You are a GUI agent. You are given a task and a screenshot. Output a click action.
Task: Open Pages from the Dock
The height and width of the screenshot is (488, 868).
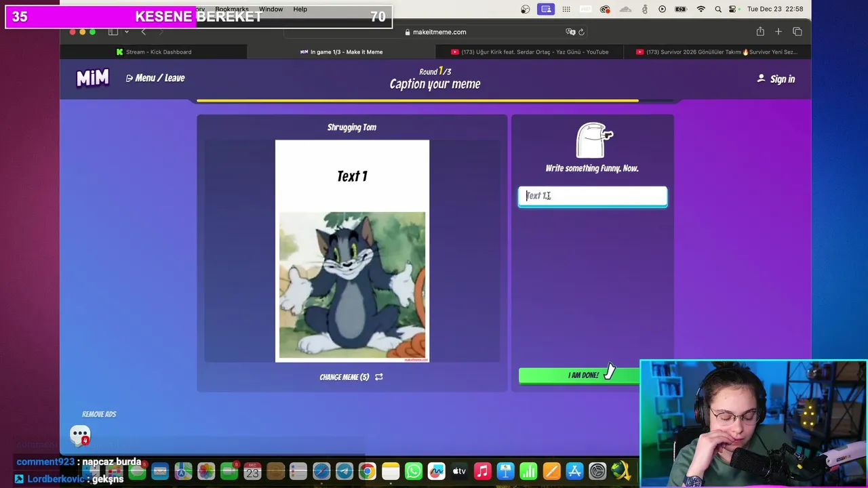551,471
